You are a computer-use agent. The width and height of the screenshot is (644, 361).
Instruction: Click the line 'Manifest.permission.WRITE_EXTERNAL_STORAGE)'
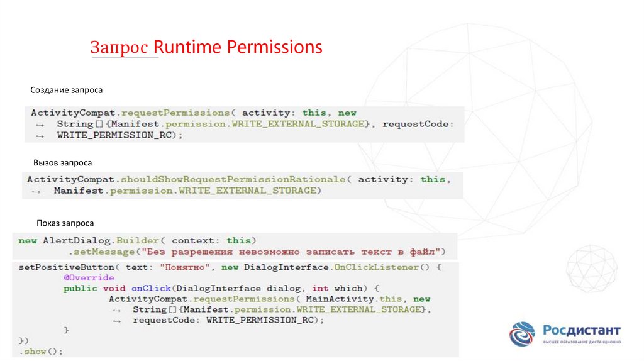(x=187, y=191)
